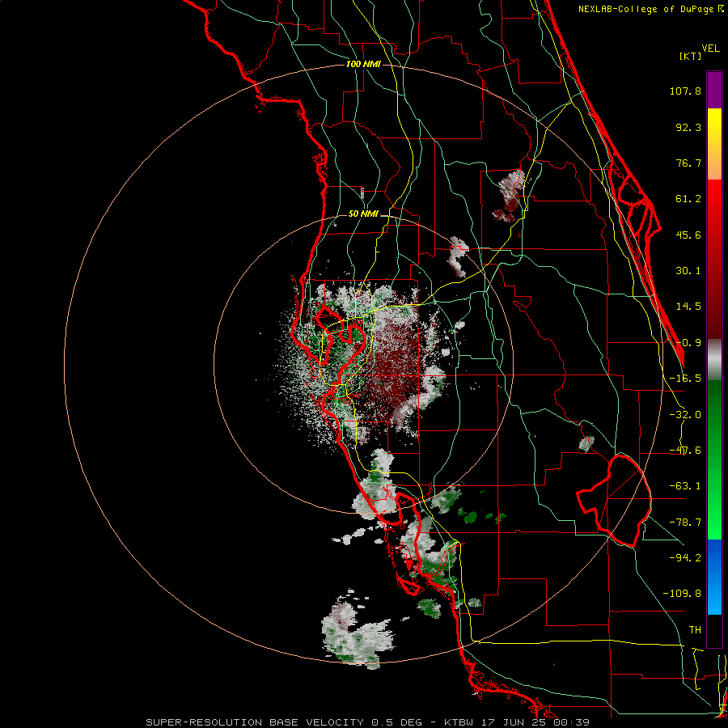Click the 107.8 velocity scale value
The image size is (728, 728).
click(x=685, y=91)
